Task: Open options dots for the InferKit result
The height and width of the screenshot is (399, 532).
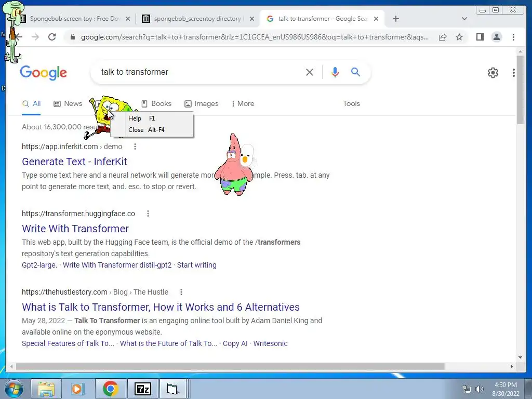Action: (135, 147)
